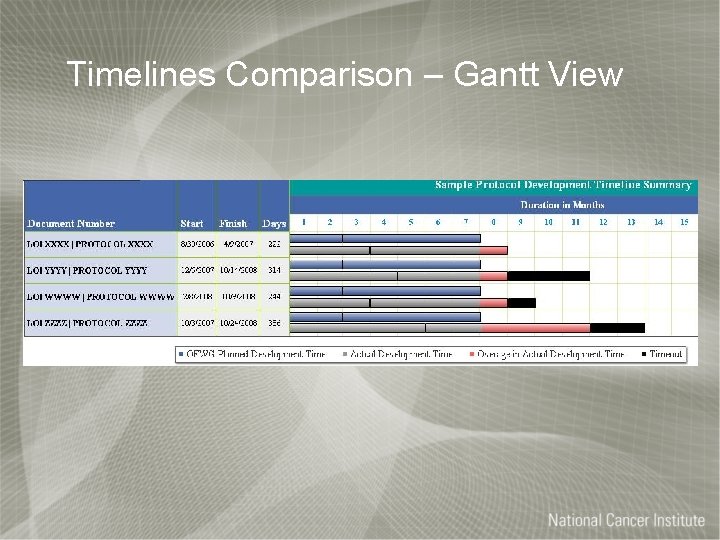Select the slide title 'Timelines Comparison – Gantt View'
Viewport: 720px width, 540px height.
click(344, 73)
